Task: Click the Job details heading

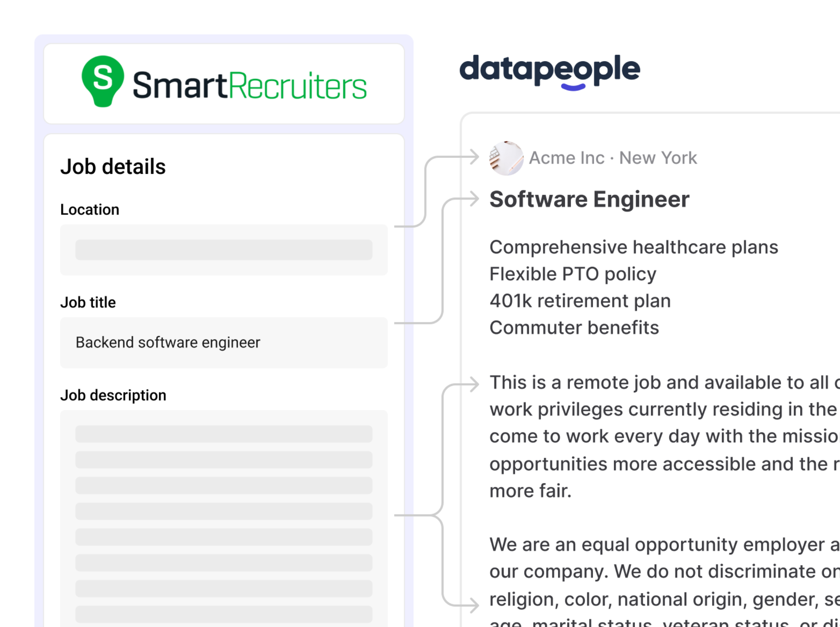Action: point(113,167)
